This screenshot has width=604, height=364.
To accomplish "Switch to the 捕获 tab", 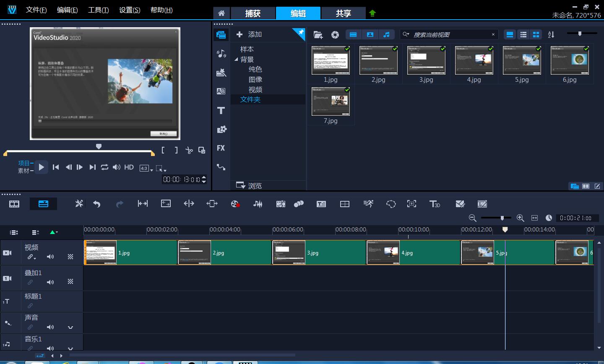I will [253, 13].
